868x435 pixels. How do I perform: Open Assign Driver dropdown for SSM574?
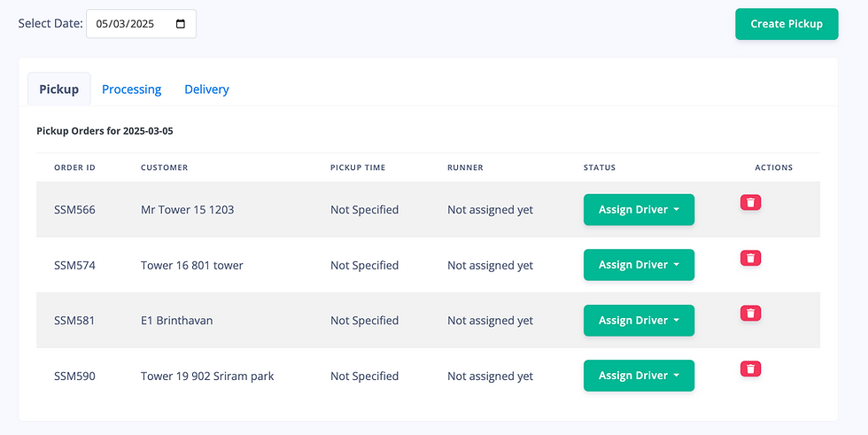[639, 265]
